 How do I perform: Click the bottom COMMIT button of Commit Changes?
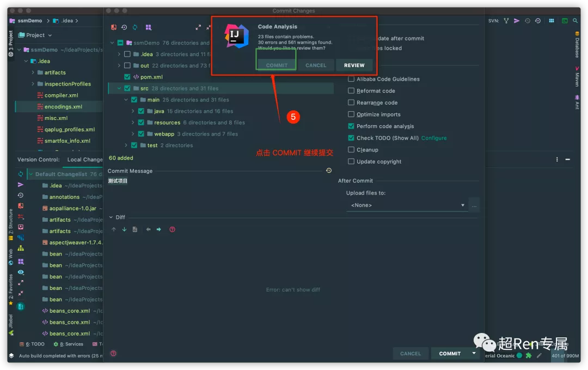tap(450, 354)
